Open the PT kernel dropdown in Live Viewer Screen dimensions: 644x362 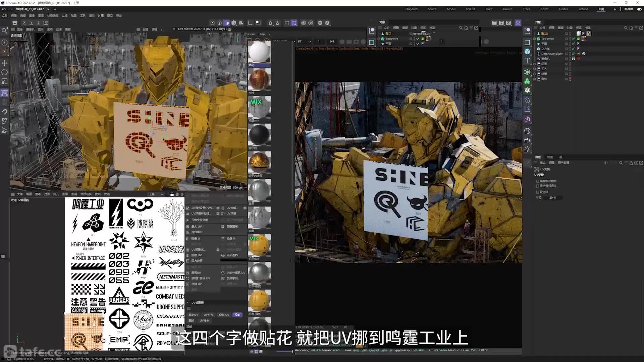305,42
